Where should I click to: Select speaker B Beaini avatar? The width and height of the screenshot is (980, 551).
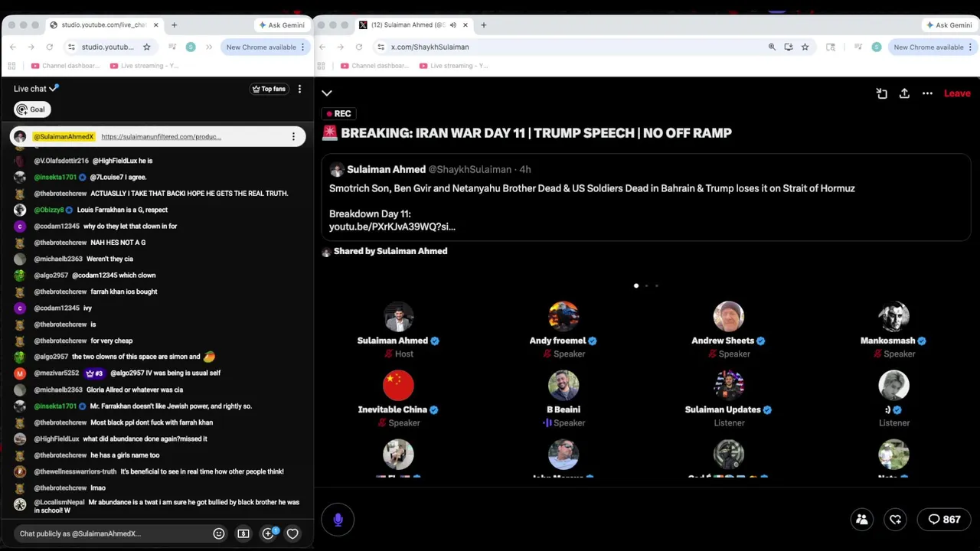pyautogui.click(x=563, y=386)
